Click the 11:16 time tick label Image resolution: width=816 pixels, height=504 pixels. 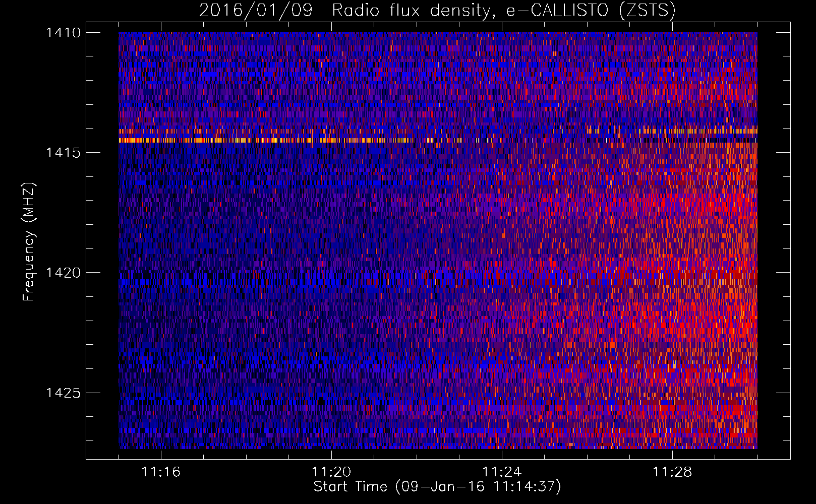coord(161,472)
